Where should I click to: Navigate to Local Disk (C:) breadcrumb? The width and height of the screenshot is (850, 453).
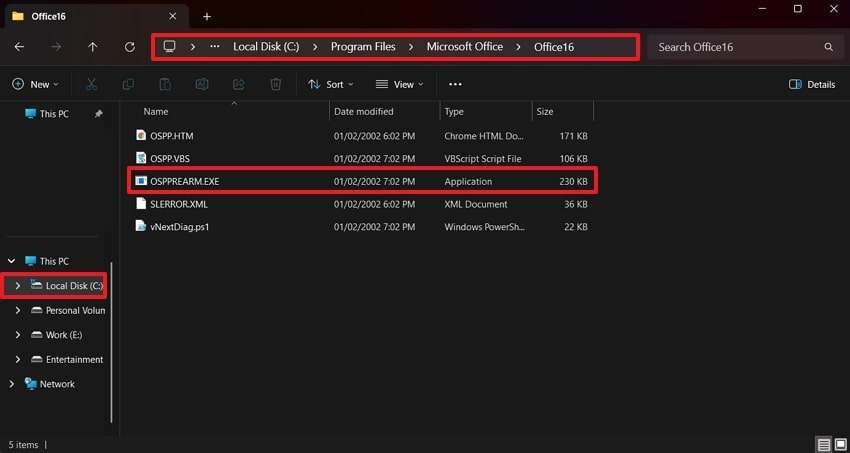pyautogui.click(x=266, y=47)
